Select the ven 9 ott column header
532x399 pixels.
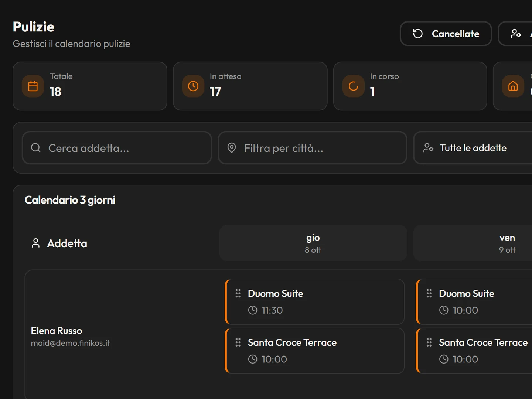[473, 243]
